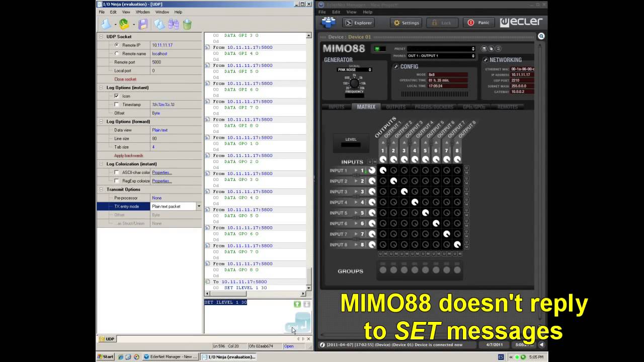Click the red Panic button

click(x=478, y=23)
